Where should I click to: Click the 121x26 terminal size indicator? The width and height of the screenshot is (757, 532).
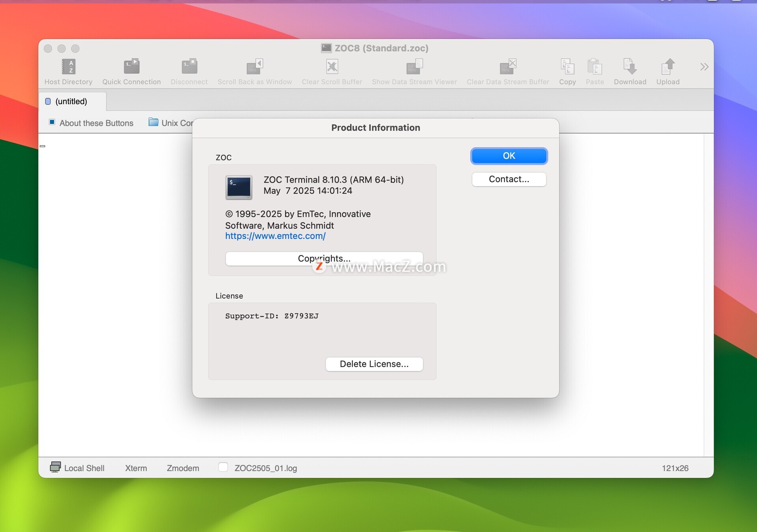(x=675, y=468)
